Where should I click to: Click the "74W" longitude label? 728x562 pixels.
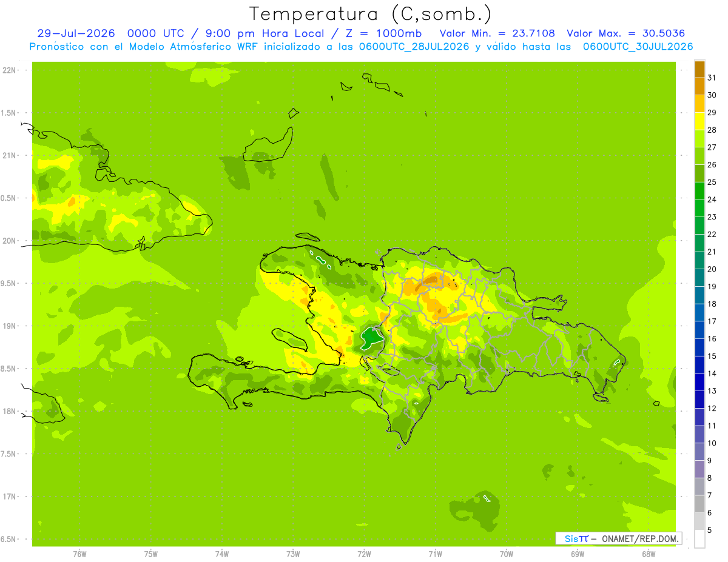click(x=222, y=554)
